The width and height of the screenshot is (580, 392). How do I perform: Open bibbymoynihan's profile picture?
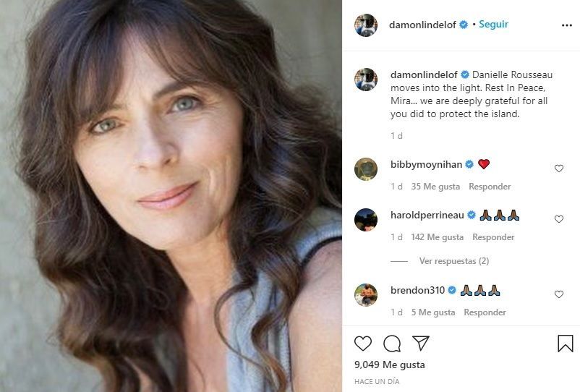pos(366,169)
